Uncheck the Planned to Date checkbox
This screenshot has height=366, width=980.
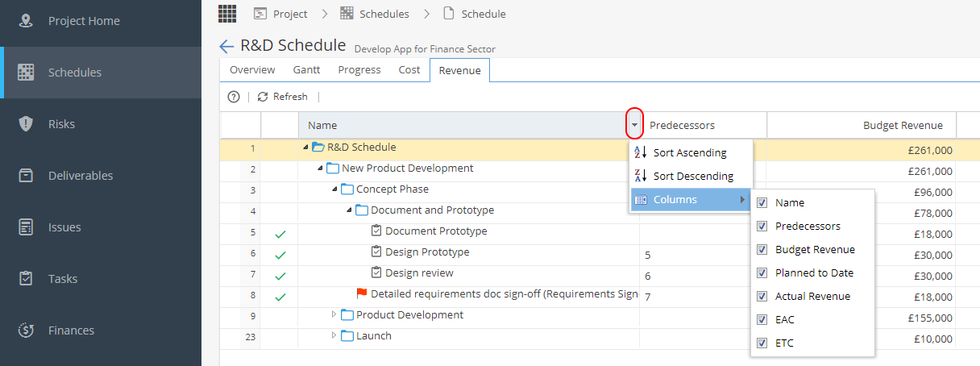tap(762, 273)
